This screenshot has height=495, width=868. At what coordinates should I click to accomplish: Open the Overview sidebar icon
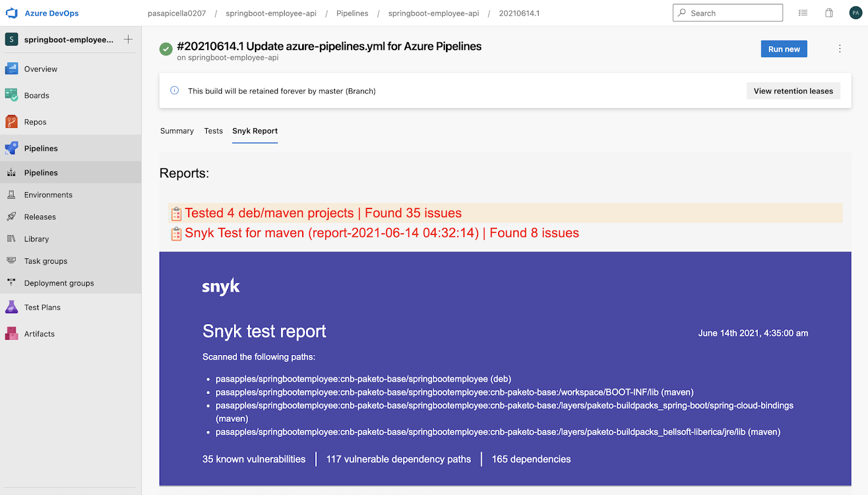11,69
